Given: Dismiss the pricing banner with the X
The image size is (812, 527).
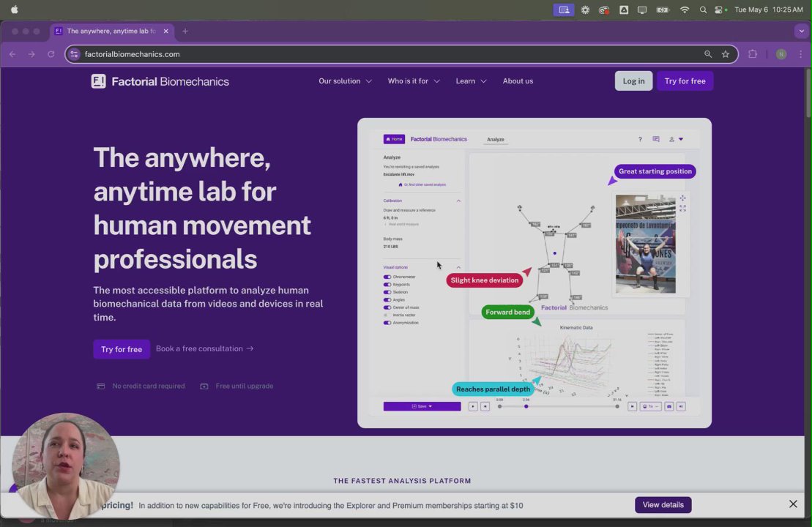Looking at the screenshot, I should tap(793, 504).
